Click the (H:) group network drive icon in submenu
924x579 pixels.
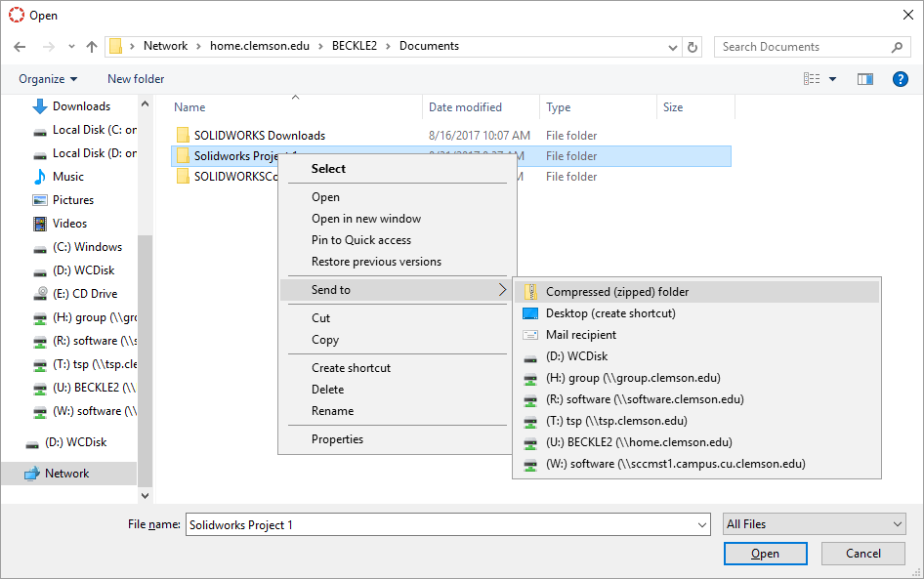tap(530, 379)
